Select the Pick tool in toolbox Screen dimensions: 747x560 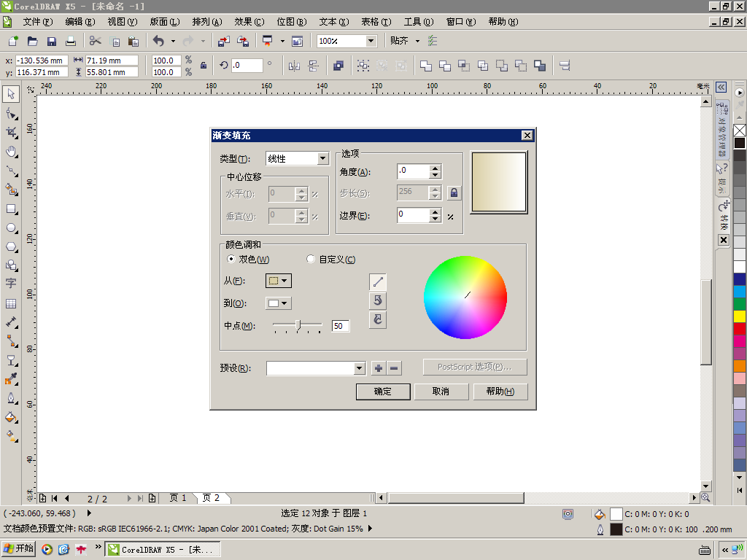pyautogui.click(x=11, y=94)
